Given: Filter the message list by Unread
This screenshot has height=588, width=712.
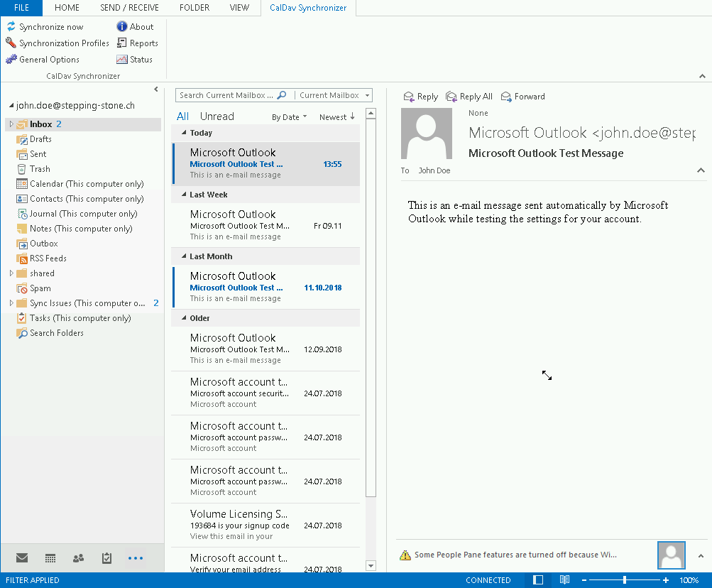Looking at the screenshot, I should click(x=217, y=116).
